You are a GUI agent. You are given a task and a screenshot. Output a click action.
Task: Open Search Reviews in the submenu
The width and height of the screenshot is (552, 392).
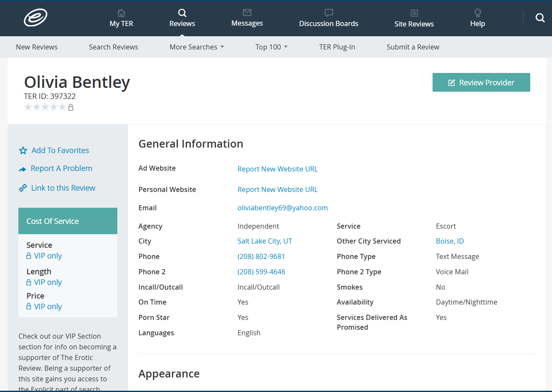point(113,47)
